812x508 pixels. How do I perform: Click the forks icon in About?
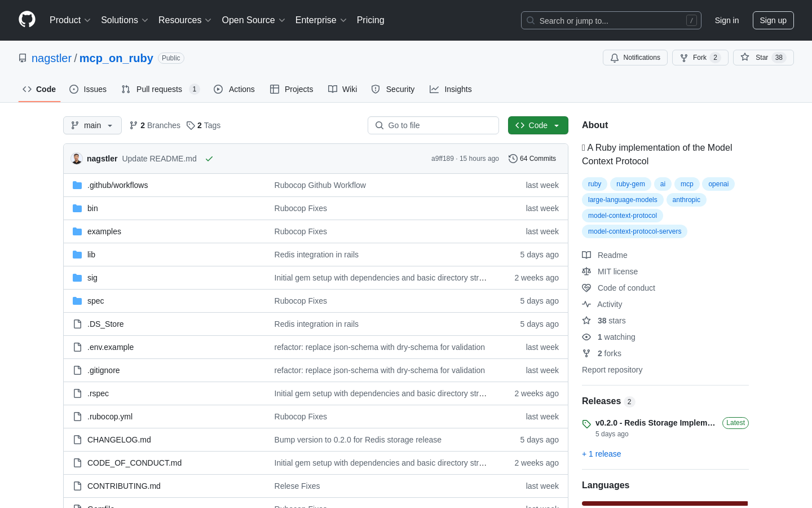coord(586,353)
